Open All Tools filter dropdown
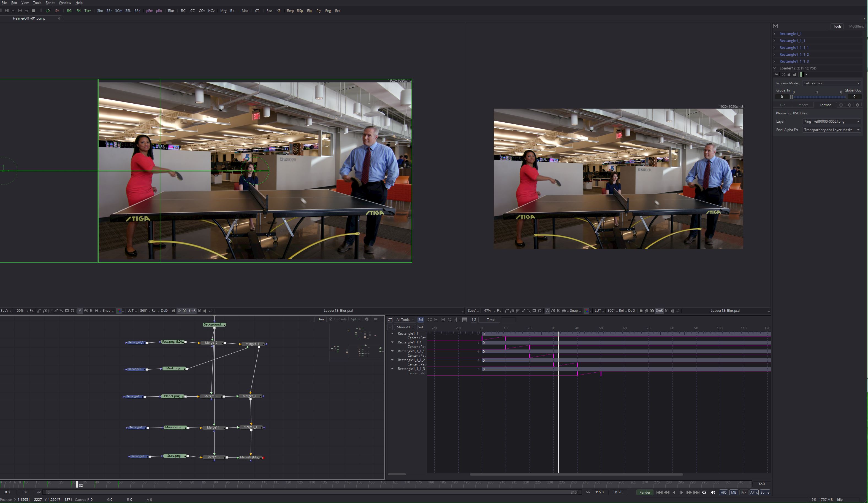Viewport: 868px width, 503px height. point(405,320)
